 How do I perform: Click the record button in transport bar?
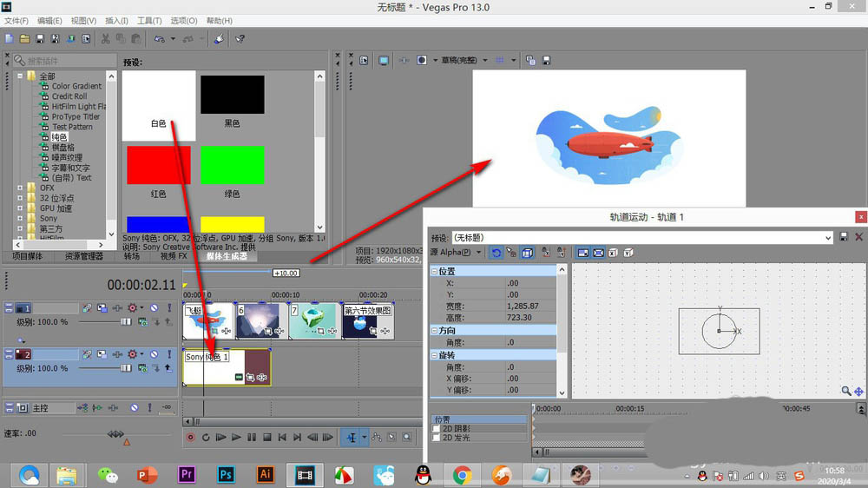pyautogui.click(x=190, y=437)
